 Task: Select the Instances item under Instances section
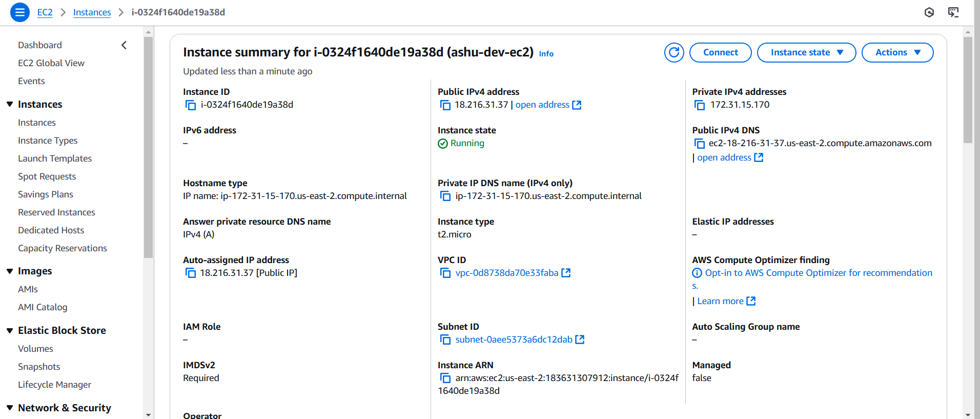pyautogui.click(x=37, y=123)
